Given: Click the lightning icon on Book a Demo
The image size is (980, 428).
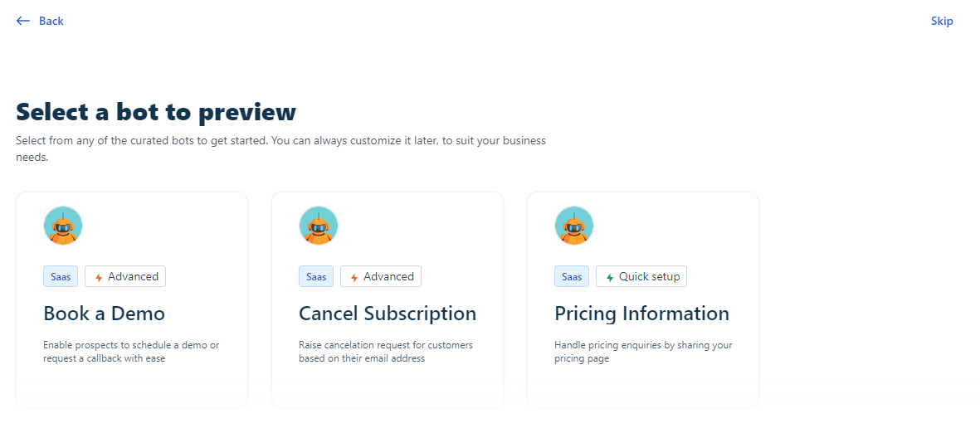Looking at the screenshot, I should point(99,277).
